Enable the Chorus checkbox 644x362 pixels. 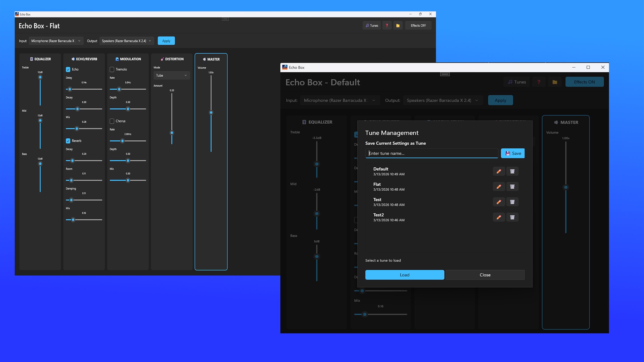112,121
